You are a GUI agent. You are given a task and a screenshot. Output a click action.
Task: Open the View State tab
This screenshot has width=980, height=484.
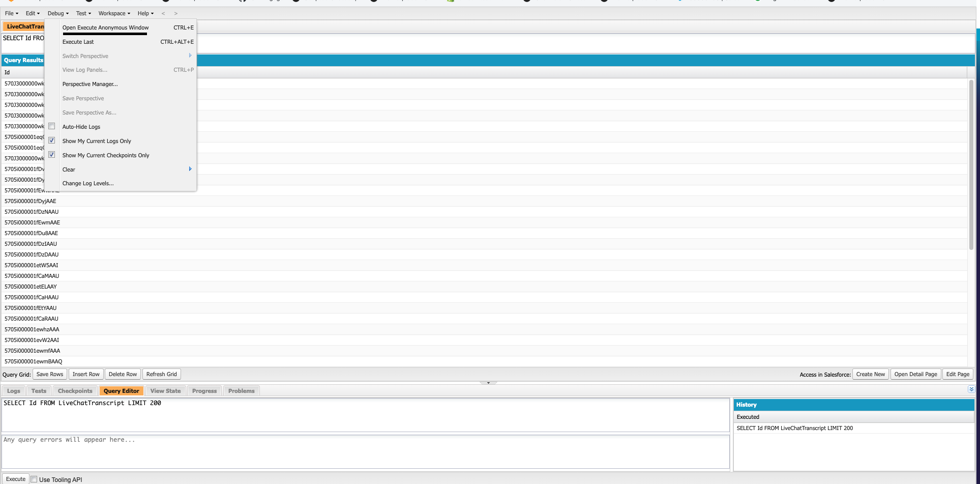pyautogui.click(x=165, y=391)
